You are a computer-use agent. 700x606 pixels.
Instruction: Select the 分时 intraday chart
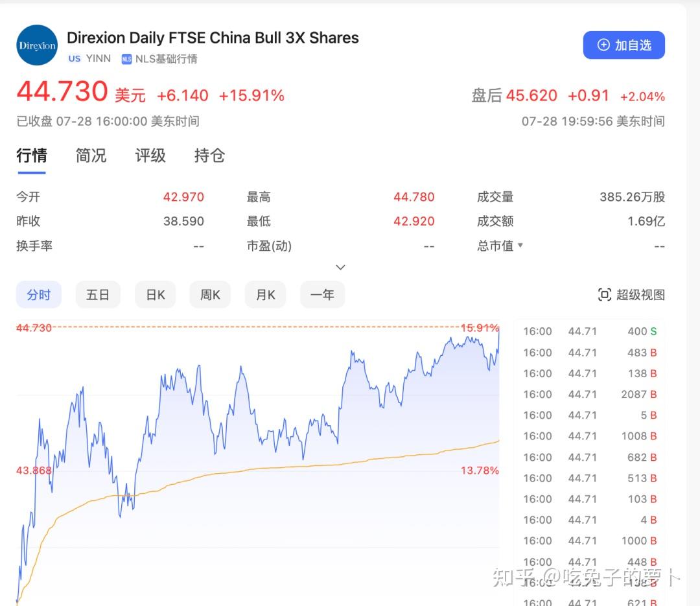point(39,294)
